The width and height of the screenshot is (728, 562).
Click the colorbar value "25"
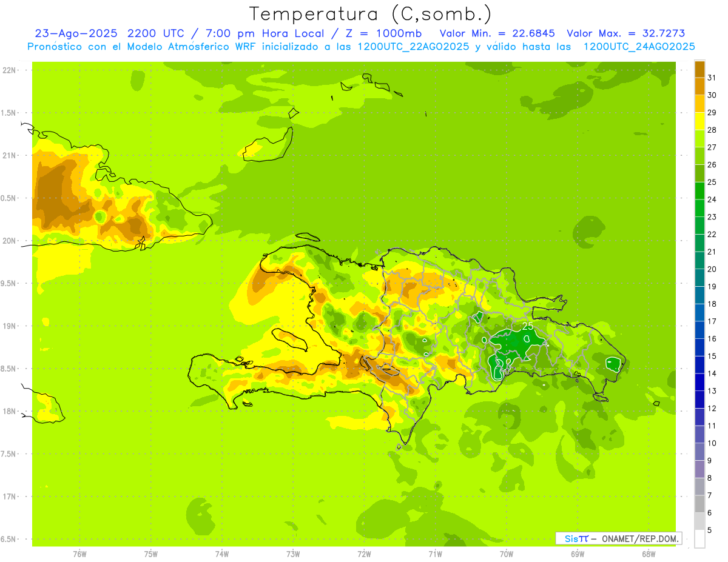pyautogui.click(x=712, y=182)
